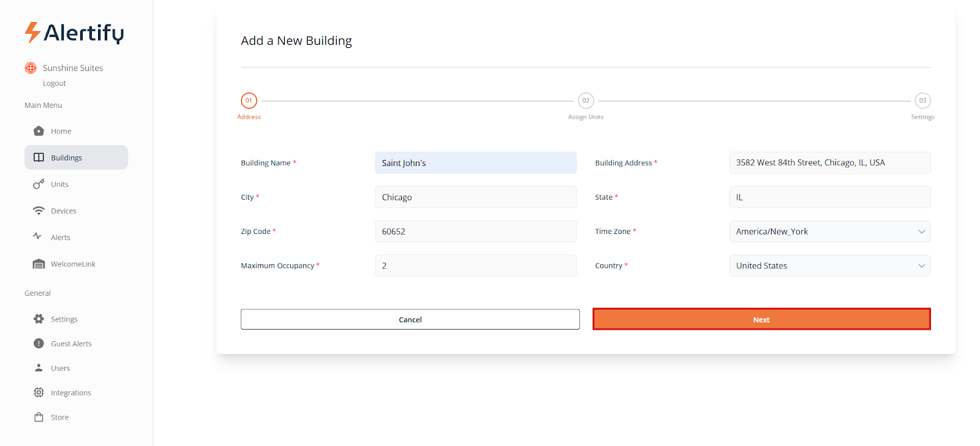Screen dimensions: 980x446
Task: Jump to step 02 Assign Units
Action: [586, 100]
